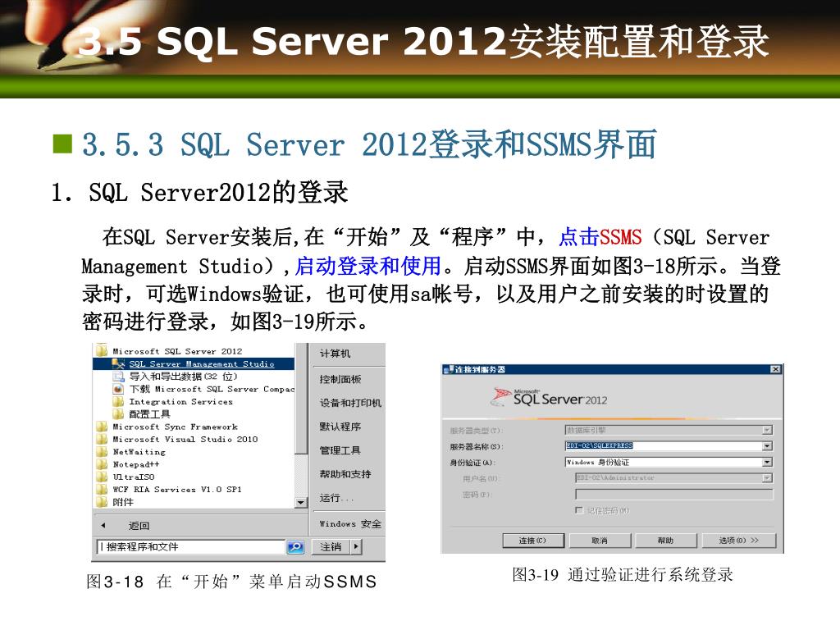Screen dimensions: 840x630
Task: Expand the 注销 arrow for shutdown options
Action: 356,546
